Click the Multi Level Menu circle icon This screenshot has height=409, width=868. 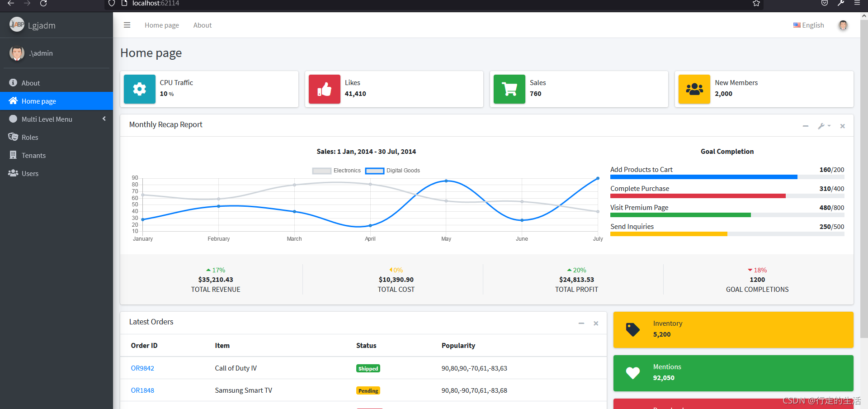click(x=13, y=119)
